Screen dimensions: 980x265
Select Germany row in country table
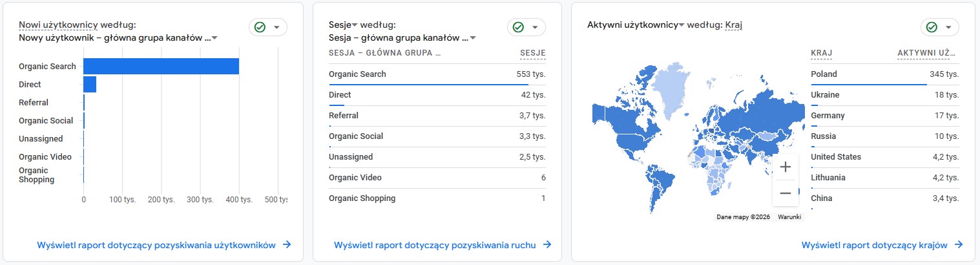[885, 116]
